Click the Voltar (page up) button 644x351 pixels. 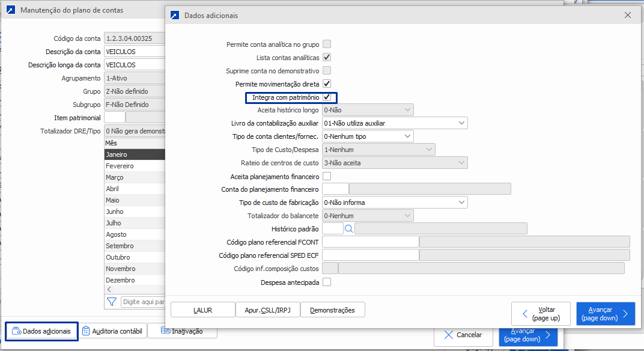pos(541,314)
